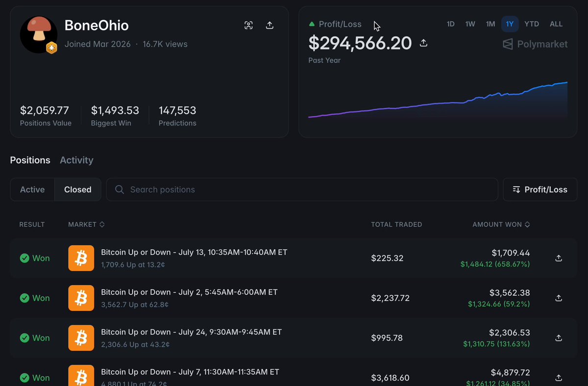Open the July 24, 9:30AM-9:45AM market

192,332
